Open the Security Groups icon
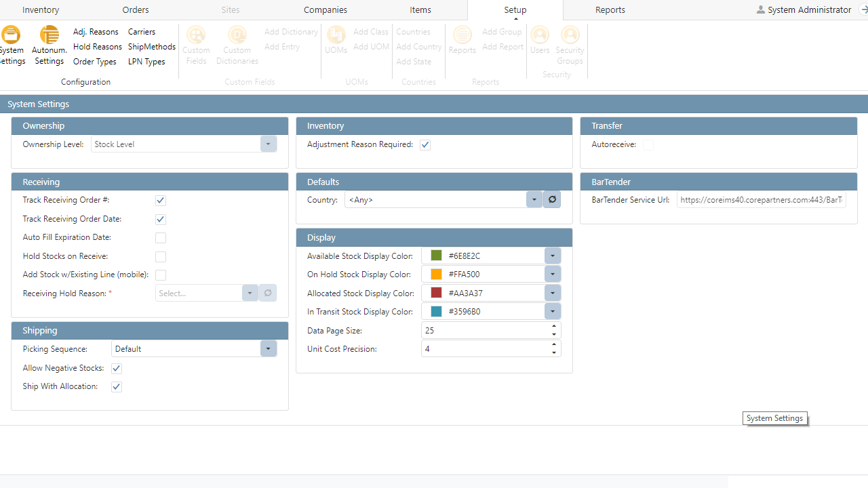Screen dimensions: 868x488 [x=570, y=45]
